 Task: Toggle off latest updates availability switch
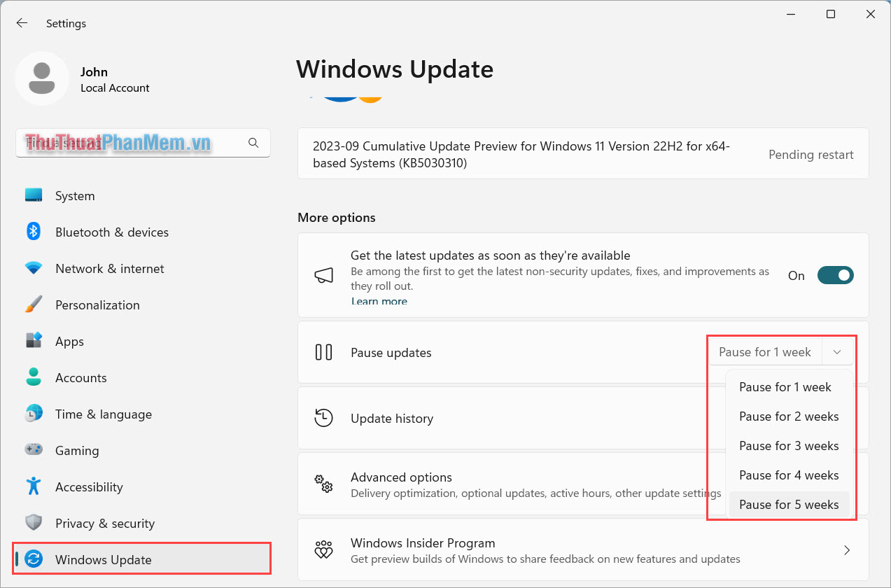(834, 275)
